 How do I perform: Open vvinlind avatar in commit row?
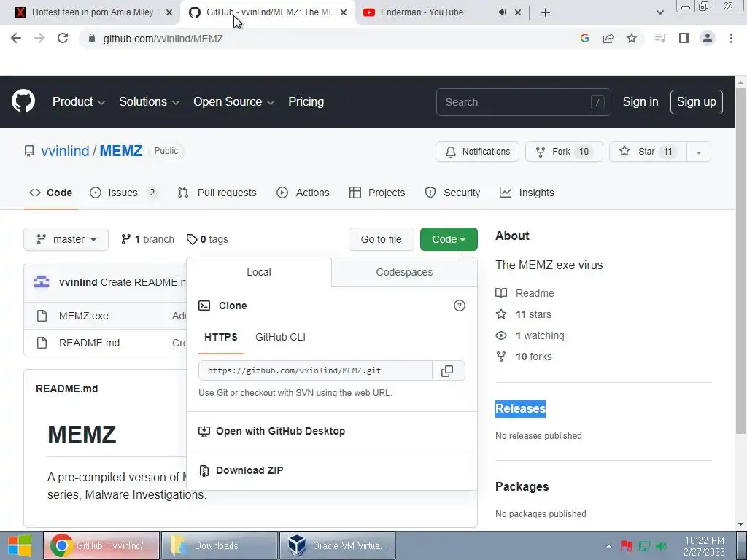click(x=42, y=282)
